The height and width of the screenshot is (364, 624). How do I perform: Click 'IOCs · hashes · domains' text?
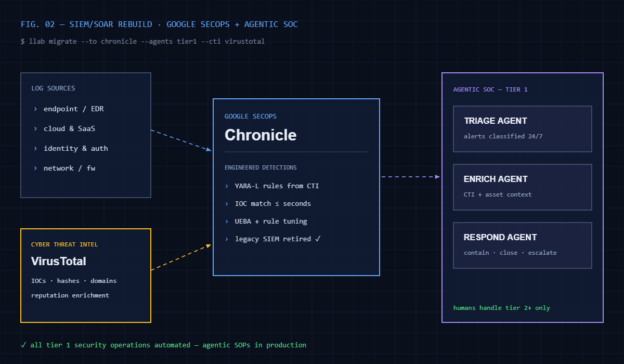pyautogui.click(x=74, y=281)
